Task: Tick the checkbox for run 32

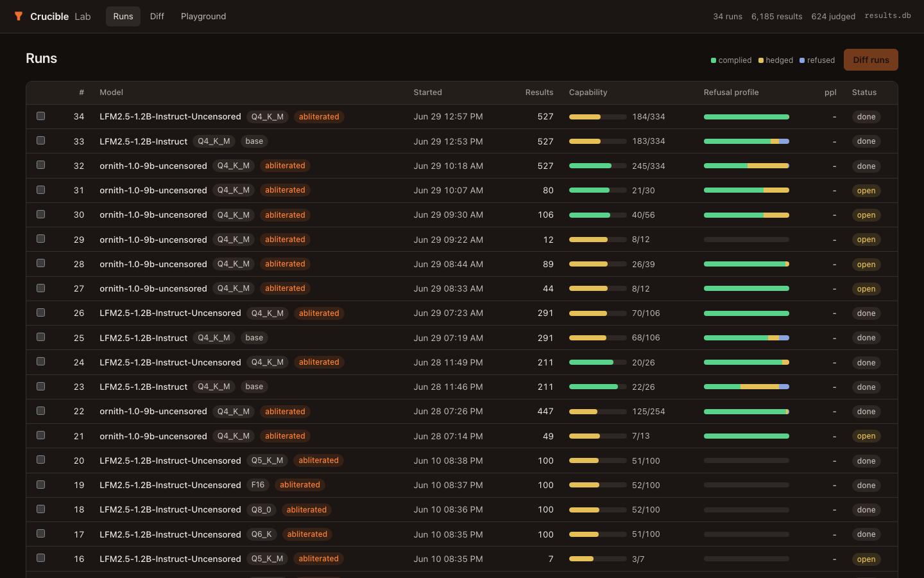Action: (41, 165)
